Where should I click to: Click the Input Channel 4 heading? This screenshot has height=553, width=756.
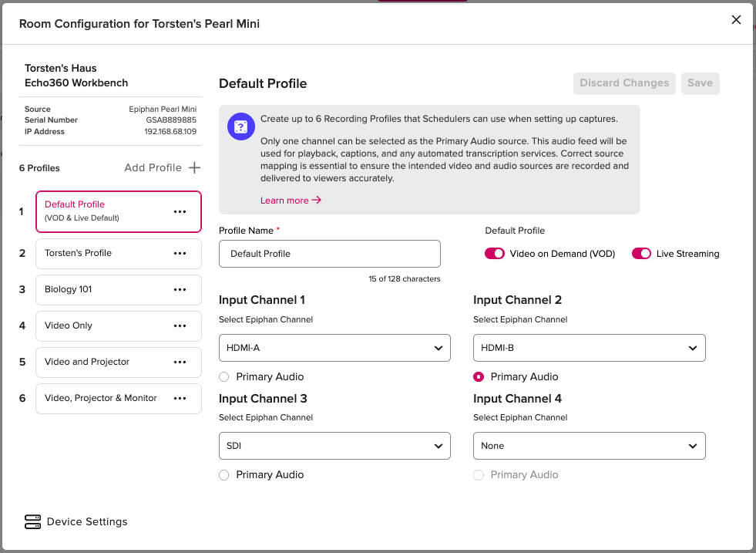point(517,399)
